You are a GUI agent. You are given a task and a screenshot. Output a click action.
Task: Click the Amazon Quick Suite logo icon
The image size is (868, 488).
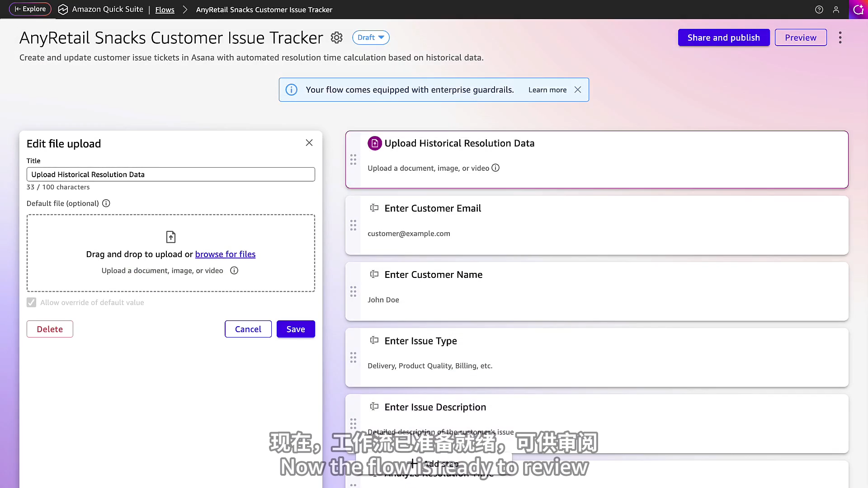click(x=63, y=9)
